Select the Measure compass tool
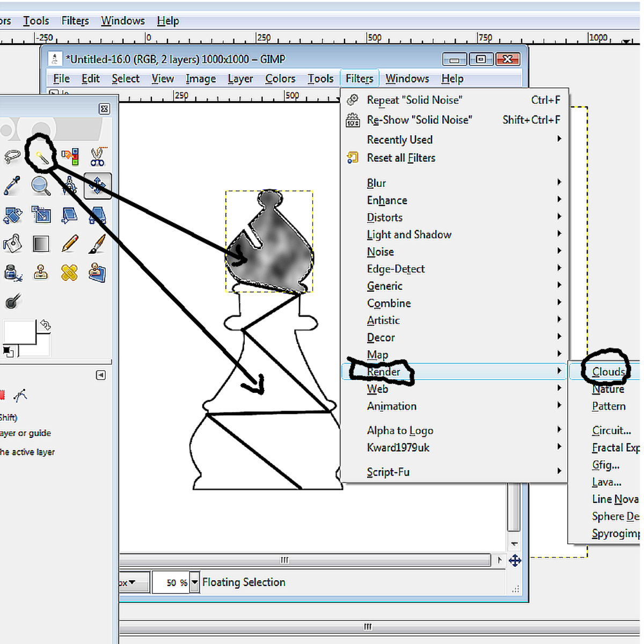This screenshot has height=644, width=644. [x=70, y=186]
